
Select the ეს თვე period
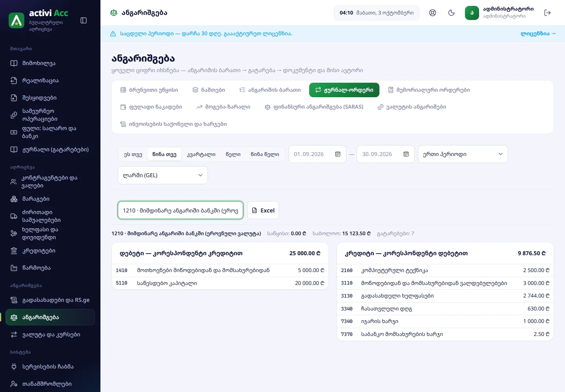pos(133,154)
